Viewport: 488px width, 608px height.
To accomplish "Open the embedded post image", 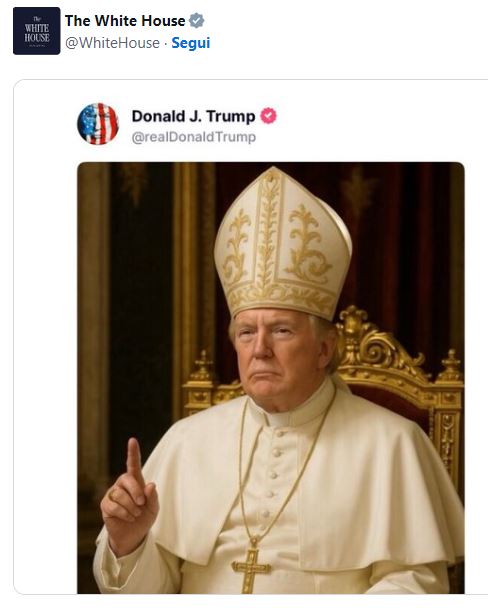I will 271,378.
